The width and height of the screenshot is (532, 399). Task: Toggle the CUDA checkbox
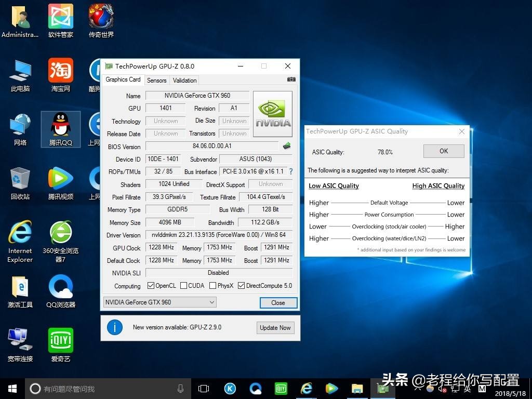click(x=183, y=286)
